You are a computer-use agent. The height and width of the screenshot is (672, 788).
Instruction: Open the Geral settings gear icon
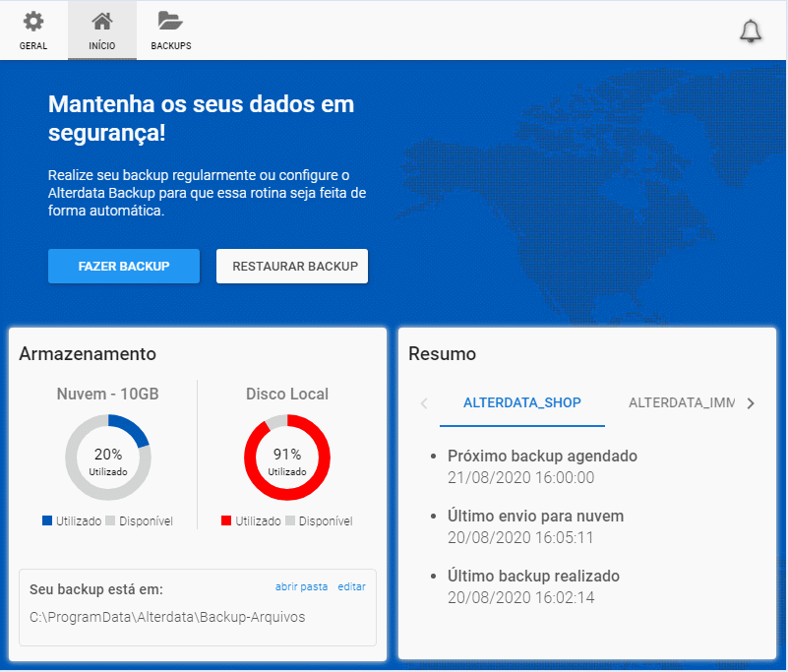[x=33, y=21]
